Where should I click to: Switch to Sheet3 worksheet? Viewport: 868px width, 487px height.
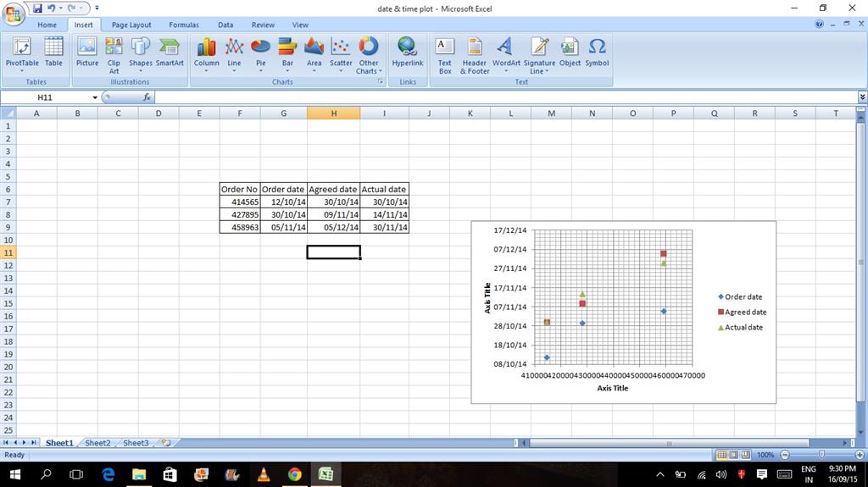pos(136,443)
